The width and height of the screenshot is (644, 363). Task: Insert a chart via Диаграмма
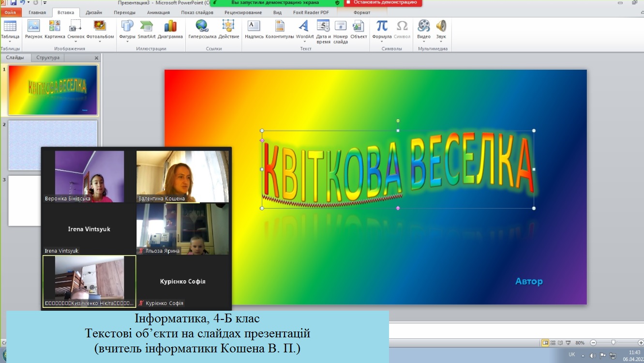pos(170,26)
